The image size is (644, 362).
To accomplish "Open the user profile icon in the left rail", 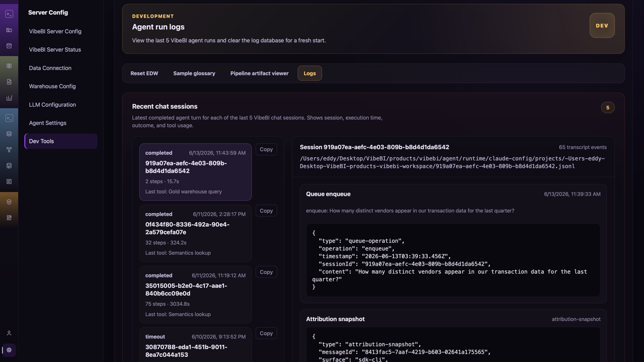I will coord(9,333).
